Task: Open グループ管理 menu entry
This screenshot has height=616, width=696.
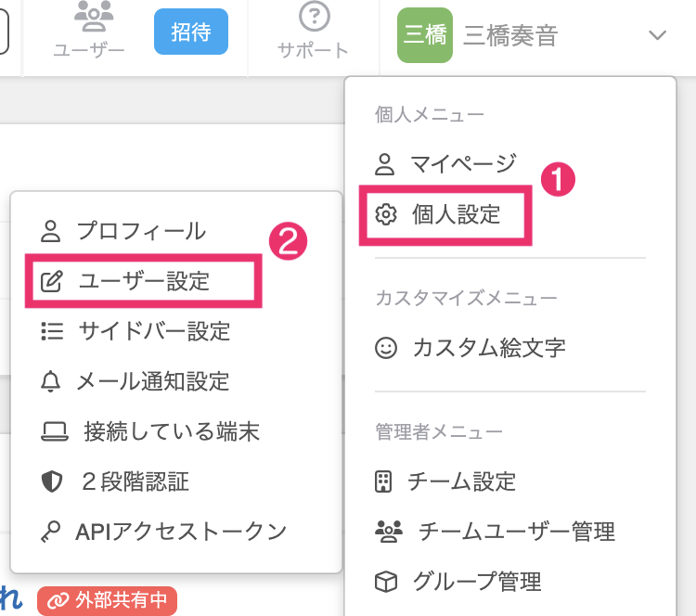Action: pos(475,582)
